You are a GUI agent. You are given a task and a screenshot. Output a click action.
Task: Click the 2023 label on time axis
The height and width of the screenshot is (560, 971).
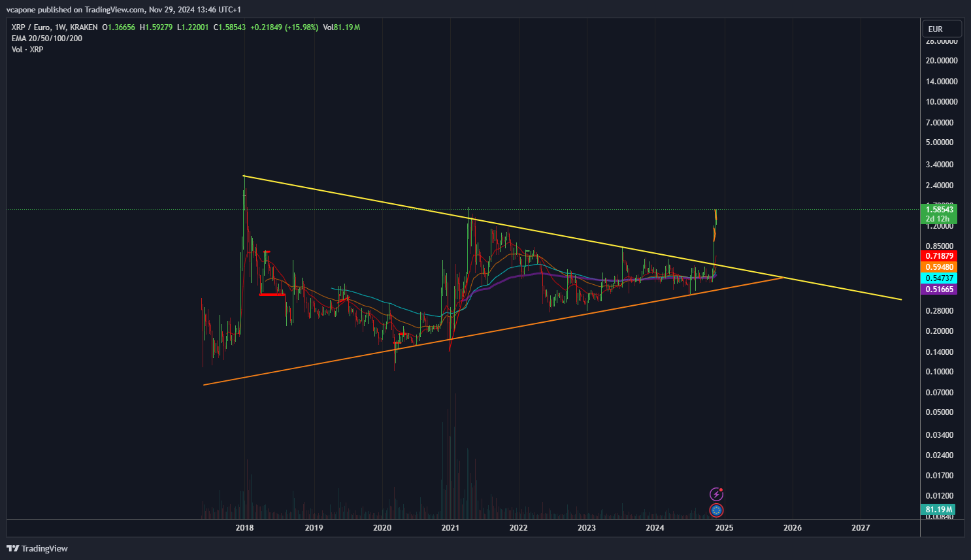point(587,528)
